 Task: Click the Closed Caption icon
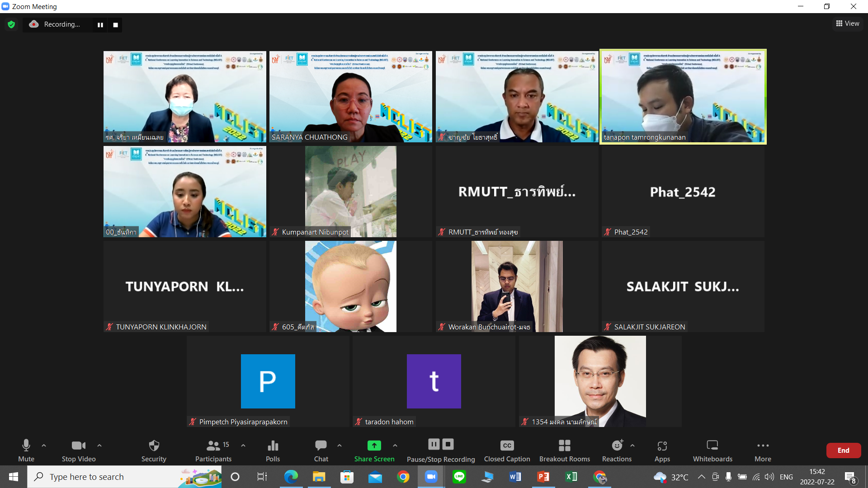(x=507, y=446)
